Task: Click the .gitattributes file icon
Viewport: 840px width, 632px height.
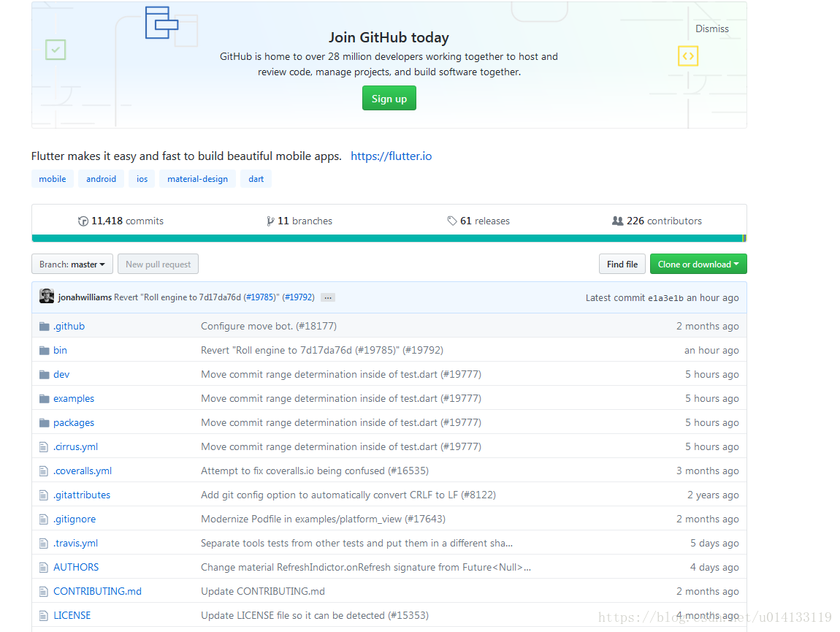Action: (43, 495)
